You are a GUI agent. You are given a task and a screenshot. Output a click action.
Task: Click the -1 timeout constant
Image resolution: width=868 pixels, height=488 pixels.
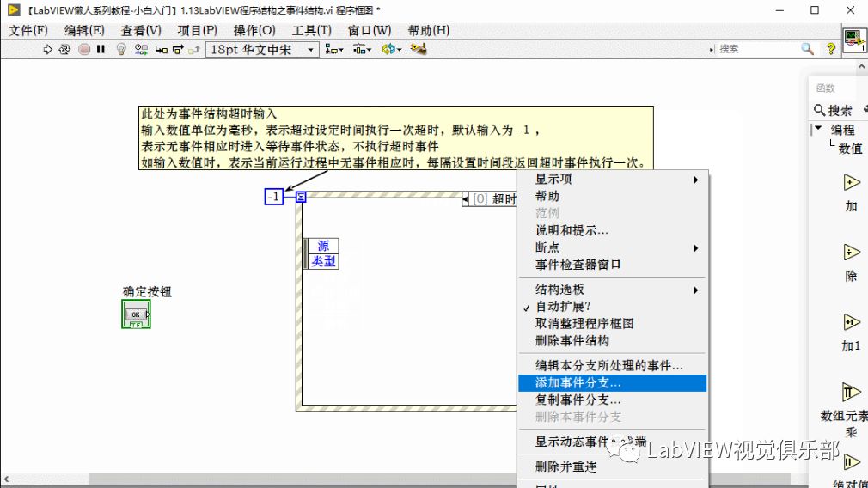pos(274,197)
